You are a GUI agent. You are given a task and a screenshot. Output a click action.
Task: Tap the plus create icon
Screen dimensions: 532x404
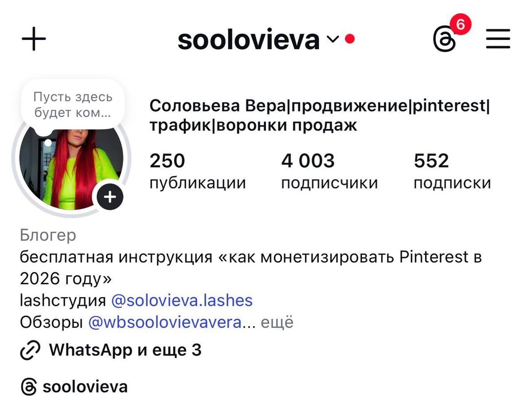tap(34, 39)
